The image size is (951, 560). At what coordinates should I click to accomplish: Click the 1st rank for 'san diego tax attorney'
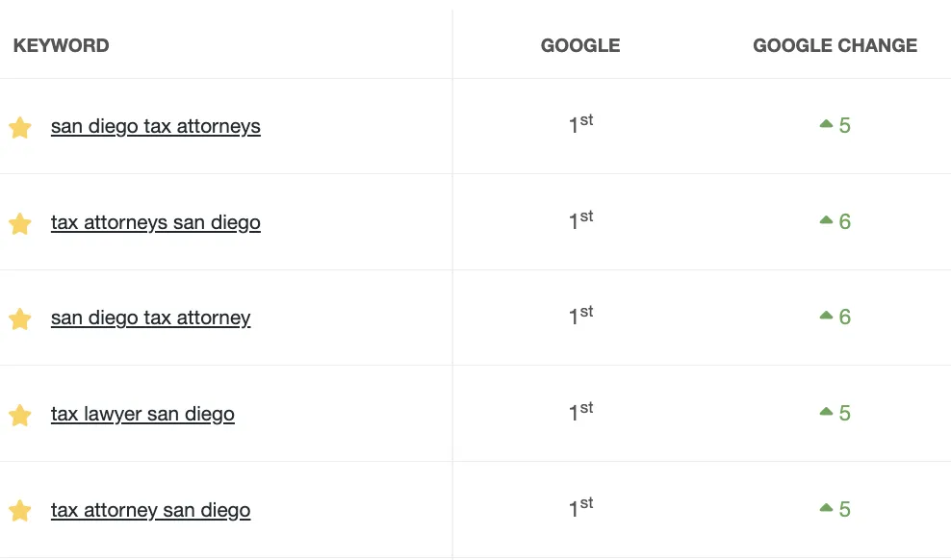click(x=580, y=317)
